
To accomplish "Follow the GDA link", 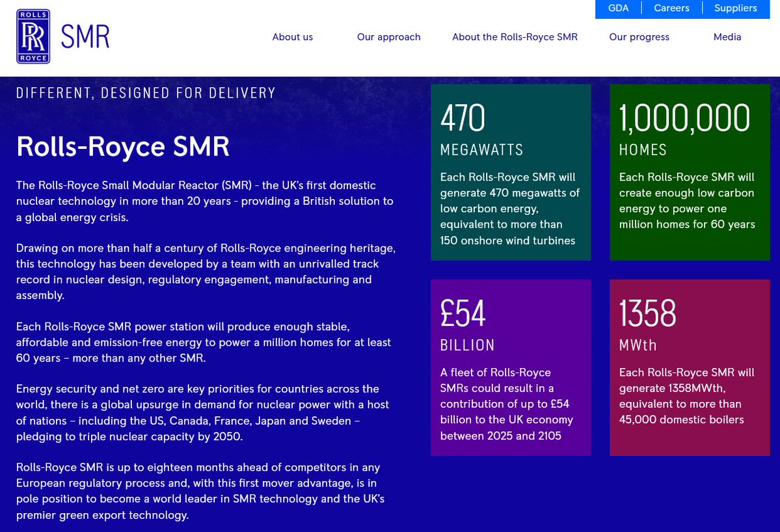I will point(618,8).
